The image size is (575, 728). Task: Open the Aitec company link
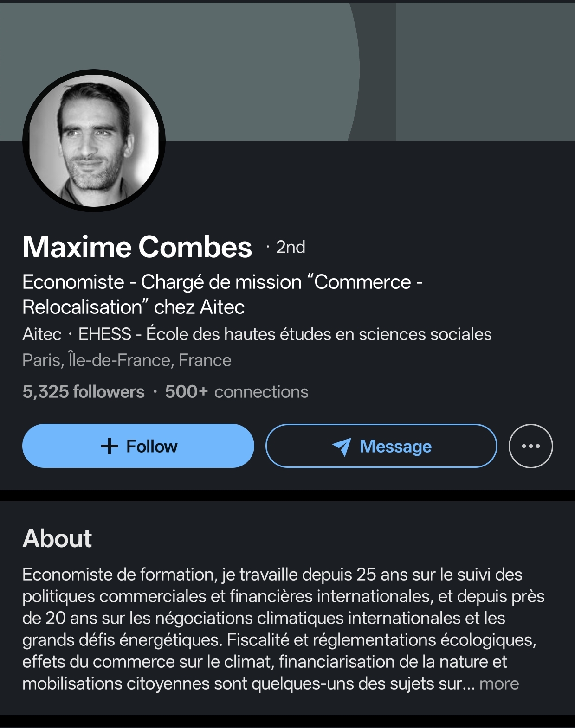point(42,334)
